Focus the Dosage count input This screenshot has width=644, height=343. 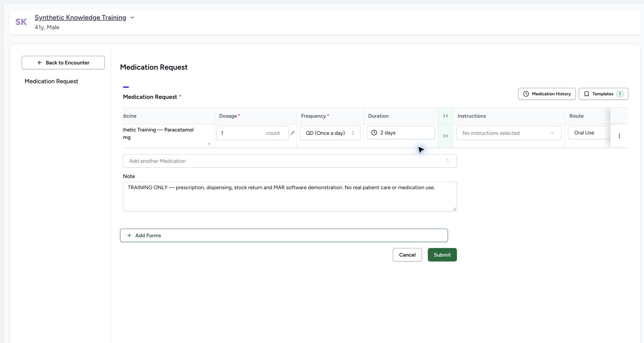click(252, 133)
